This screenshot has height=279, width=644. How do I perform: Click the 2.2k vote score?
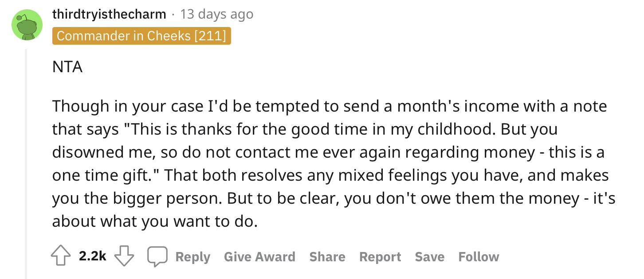tap(93, 257)
